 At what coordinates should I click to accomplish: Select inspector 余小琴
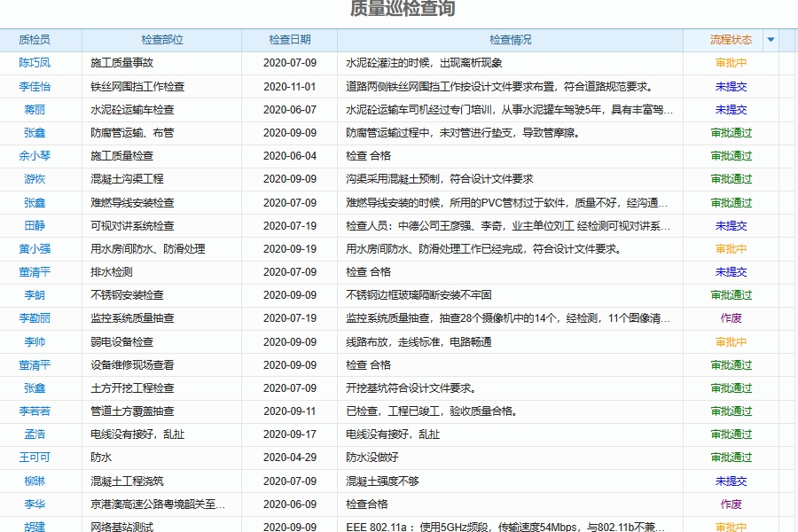(34, 155)
